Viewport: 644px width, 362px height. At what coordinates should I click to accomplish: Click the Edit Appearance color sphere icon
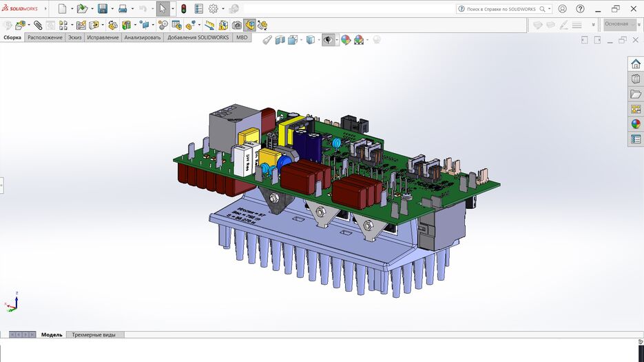coord(346,40)
